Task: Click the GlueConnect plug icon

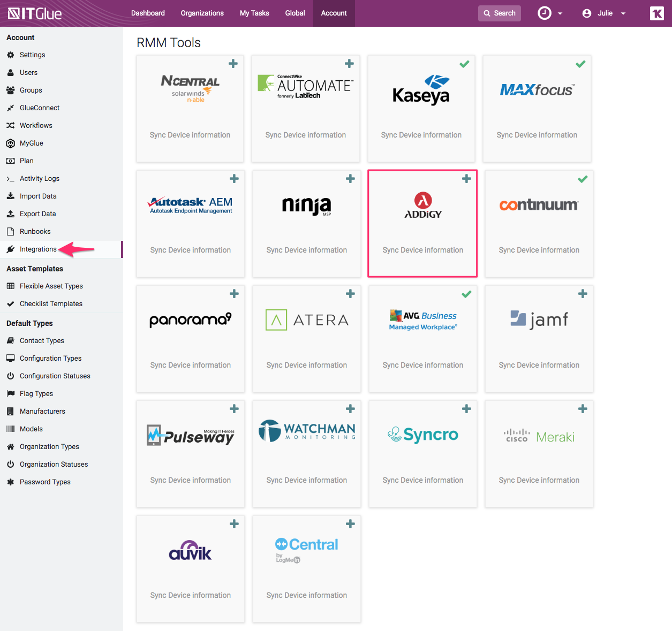Action: point(10,108)
